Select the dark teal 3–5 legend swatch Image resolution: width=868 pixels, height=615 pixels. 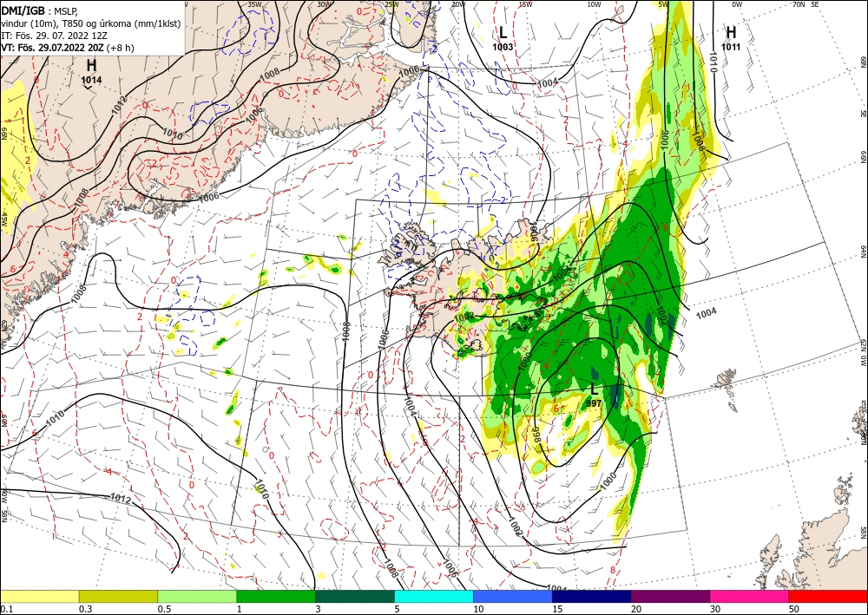point(355,596)
